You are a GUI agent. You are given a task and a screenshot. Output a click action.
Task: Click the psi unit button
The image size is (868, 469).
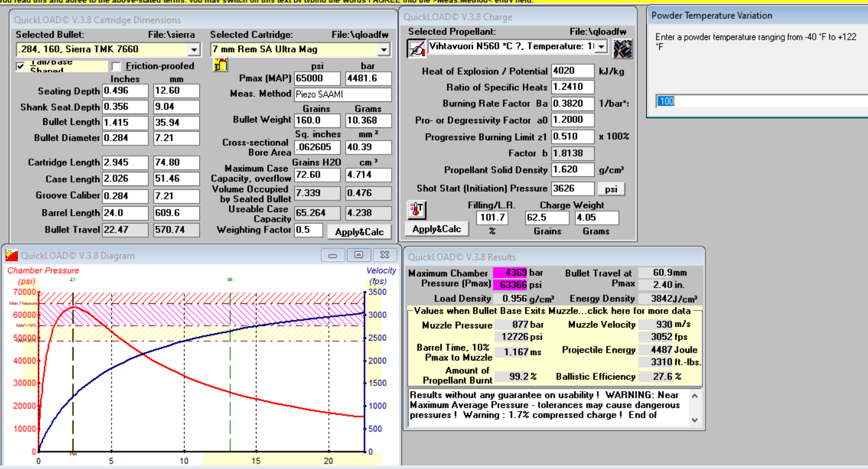pyautogui.click(x=610, y=189)
